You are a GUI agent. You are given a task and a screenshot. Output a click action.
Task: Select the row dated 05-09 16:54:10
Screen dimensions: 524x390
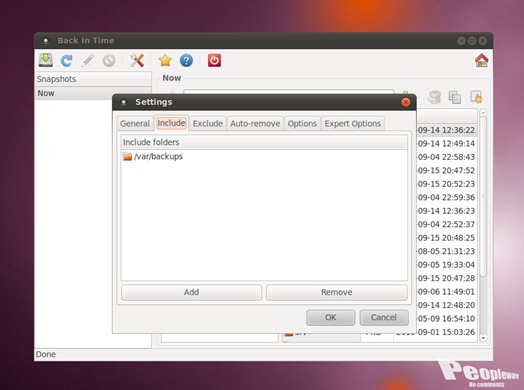click(446, 318)
